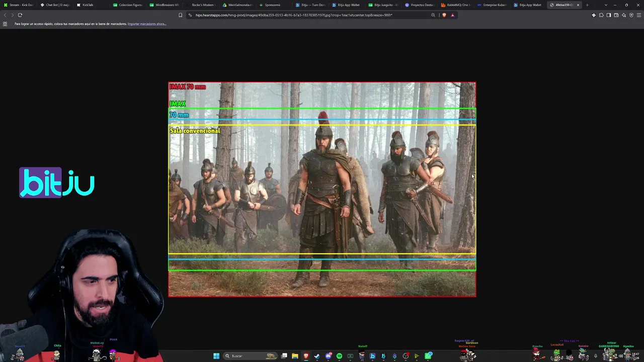Open the browser main hamburger menu
Viewport: 644px width, 362px height.
(x=639, y=15)
